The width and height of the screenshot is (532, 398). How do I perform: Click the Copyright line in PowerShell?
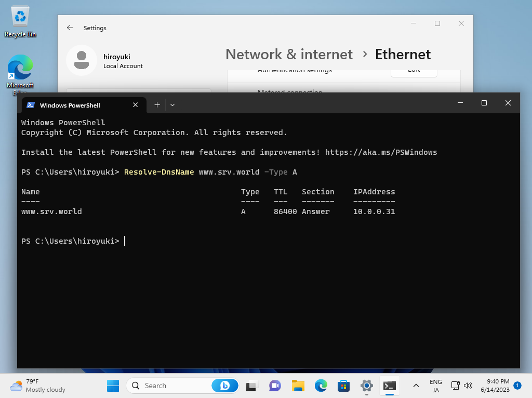[x=154, y=132]
